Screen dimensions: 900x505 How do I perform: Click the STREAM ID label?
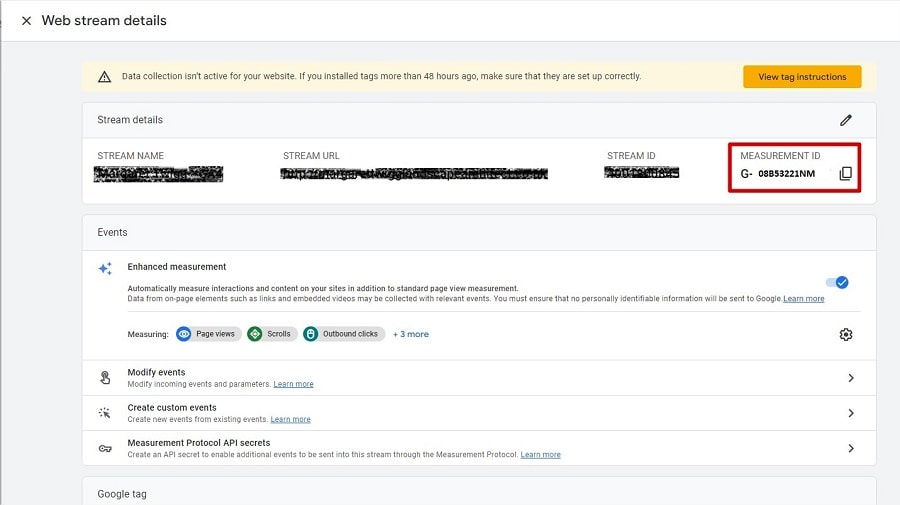(631, 156)
